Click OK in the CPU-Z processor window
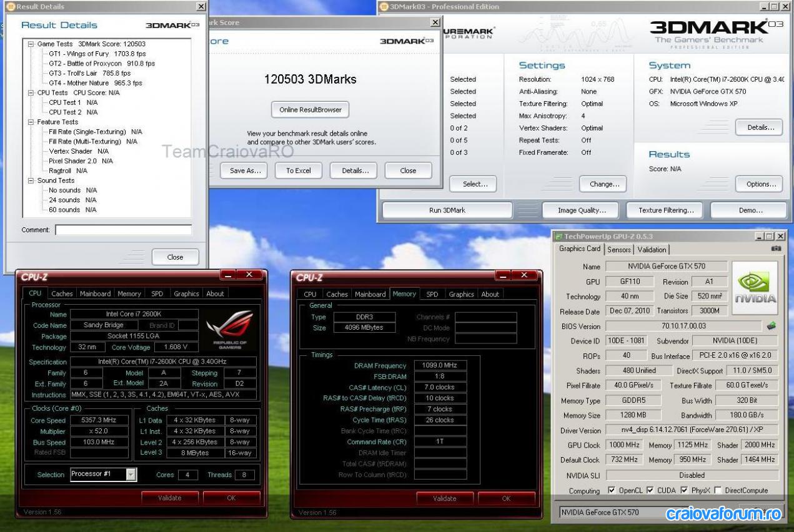Image resolution: width=794 pixels, height=532 pixels. tap(231, 498)
